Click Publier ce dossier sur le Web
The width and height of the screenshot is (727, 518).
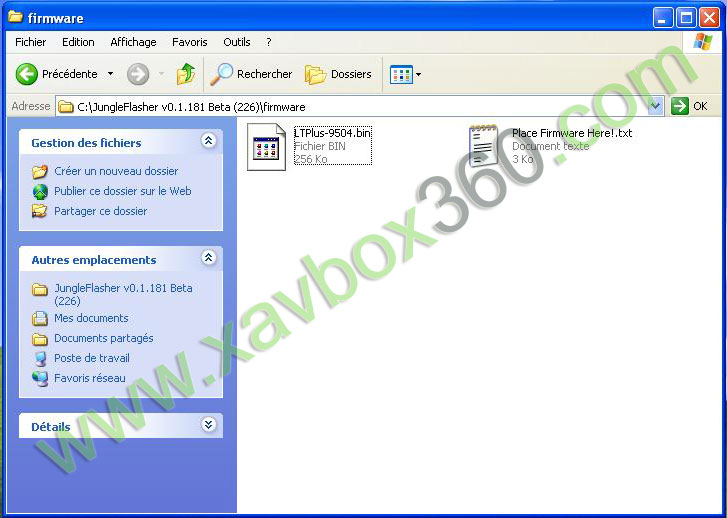tap(122, 191)
